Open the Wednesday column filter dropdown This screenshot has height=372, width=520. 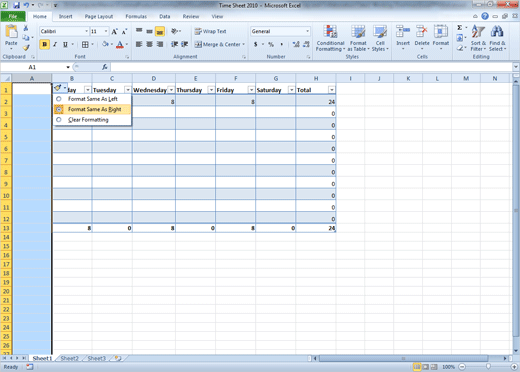tap(171, 90)
